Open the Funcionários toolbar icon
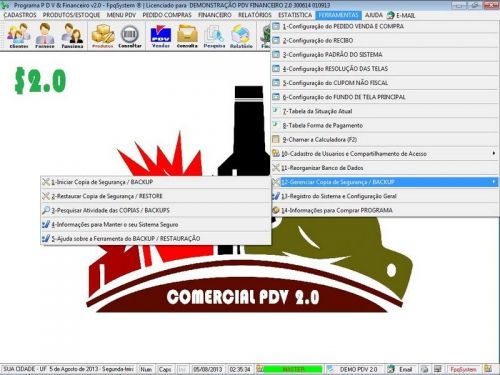The image size is (500, 375). pyautogui.click(x=72, y=36)
